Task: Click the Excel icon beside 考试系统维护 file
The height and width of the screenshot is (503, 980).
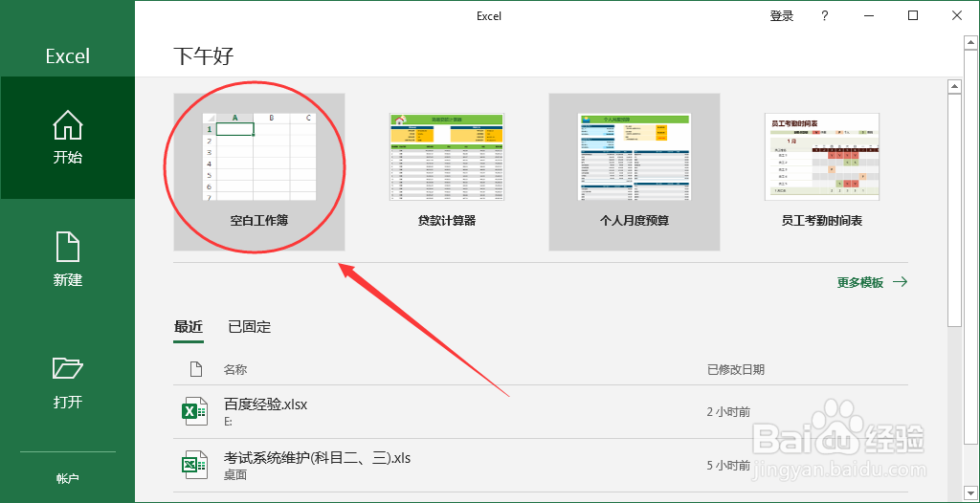Action: 194,465
